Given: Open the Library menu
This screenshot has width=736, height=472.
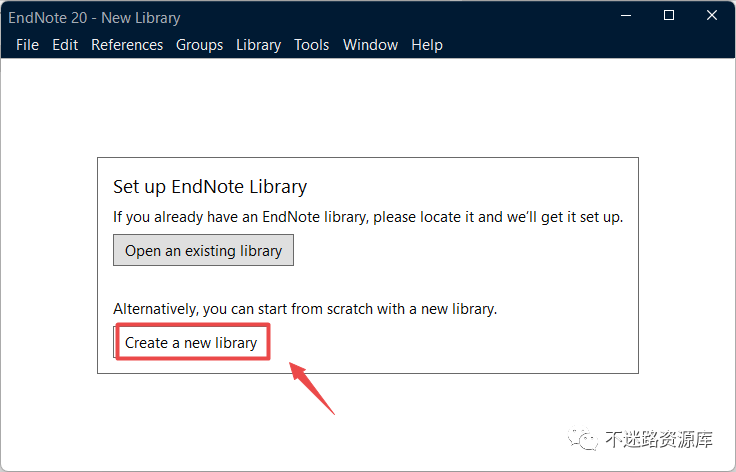Looking at the screenshot, I should [258, 45].
